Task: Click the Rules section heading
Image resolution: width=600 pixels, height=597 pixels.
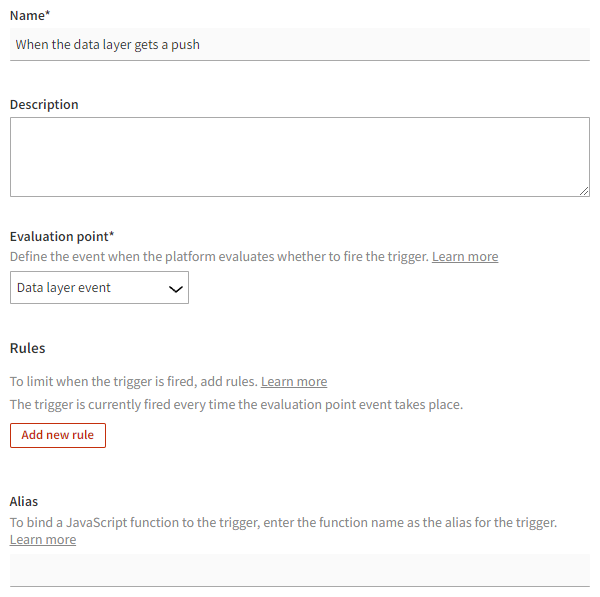Action: [x=28, y=348]
